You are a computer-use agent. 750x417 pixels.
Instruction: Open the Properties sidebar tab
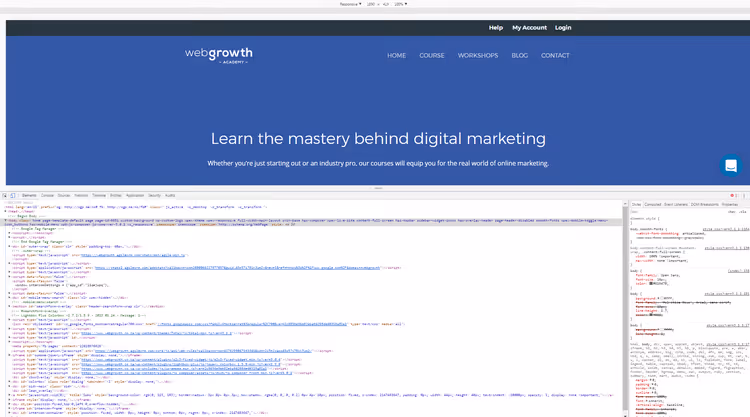point(730,205)
